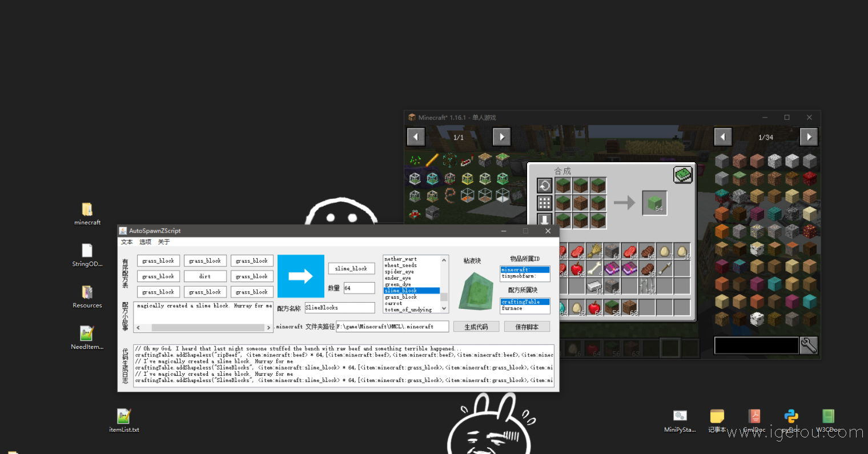Click the dirt recipe slot field
The height and width of the screenshot is (454, 868).
click(205, 276)
